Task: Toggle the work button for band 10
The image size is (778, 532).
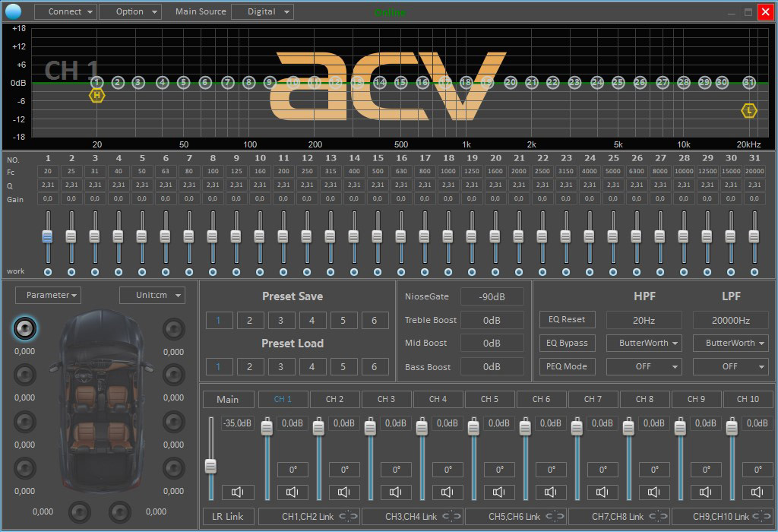Action: [x=260, y=272]
